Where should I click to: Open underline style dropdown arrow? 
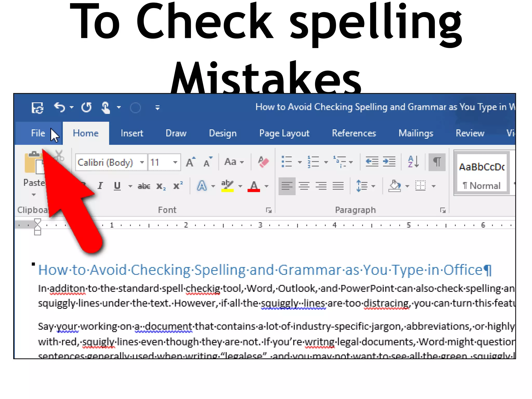point(130,186)
